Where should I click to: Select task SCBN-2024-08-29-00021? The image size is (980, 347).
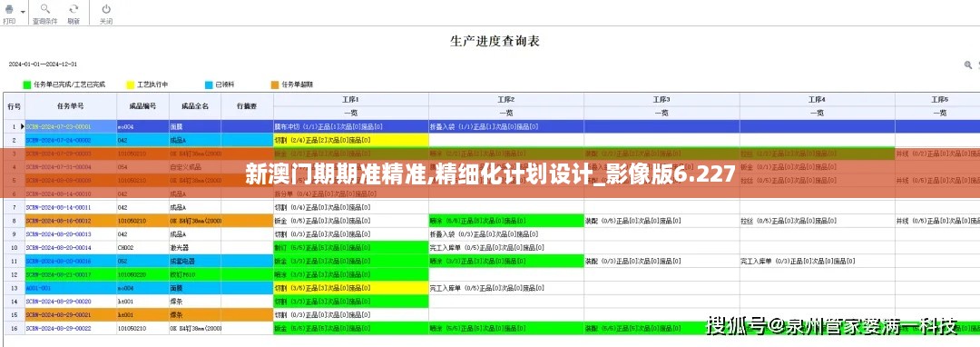[x=71, y=314]
